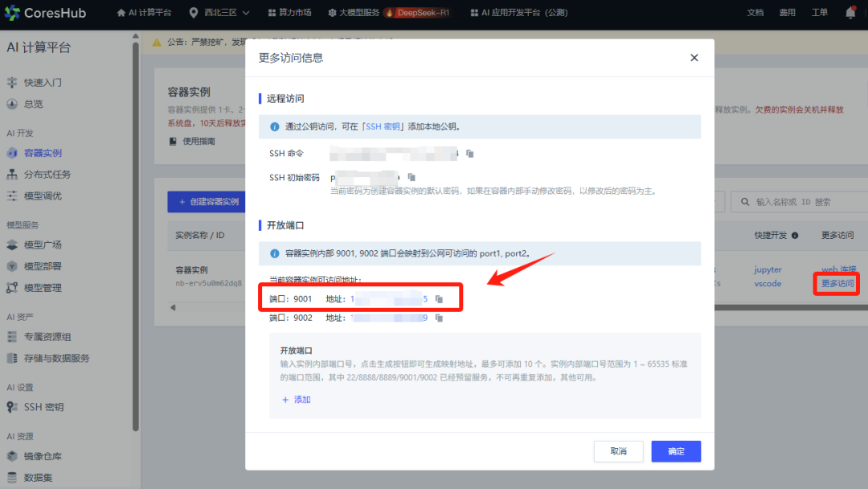
Task: Click the table's left scroll arrow
Action: (173, 307)
